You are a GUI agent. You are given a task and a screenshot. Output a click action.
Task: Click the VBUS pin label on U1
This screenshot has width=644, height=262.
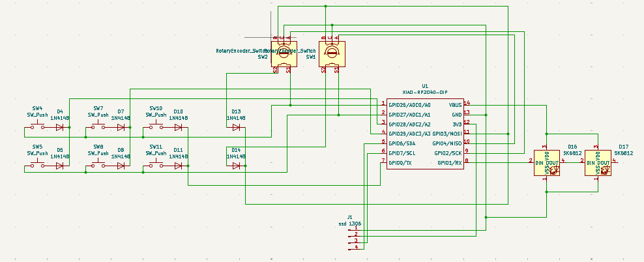[456, 105]
